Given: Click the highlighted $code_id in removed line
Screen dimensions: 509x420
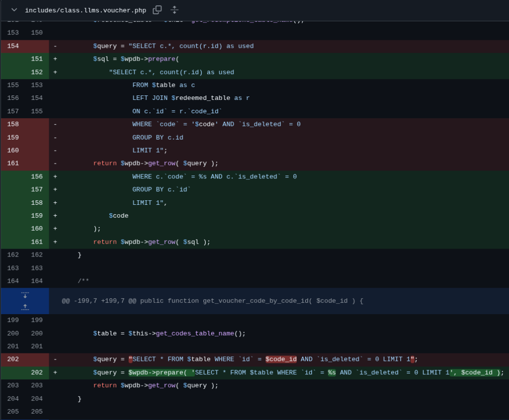Looking at the screenshot, I should click(281, 359).
